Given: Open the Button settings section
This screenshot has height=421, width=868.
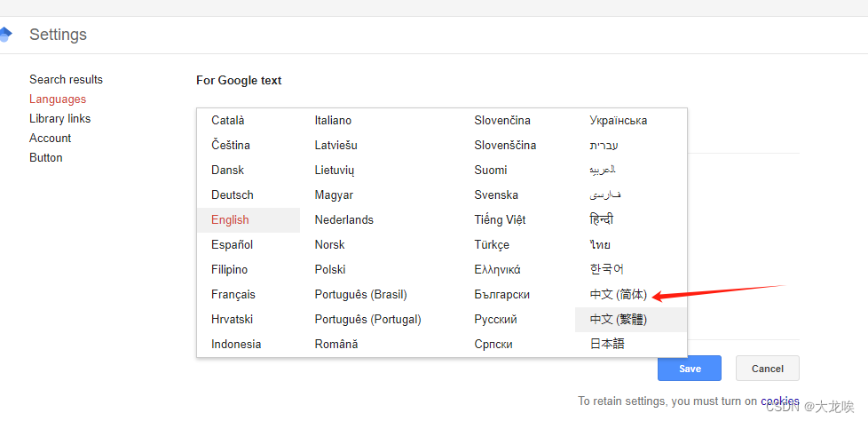Looking at the screenshot, I should click(46, 157).
